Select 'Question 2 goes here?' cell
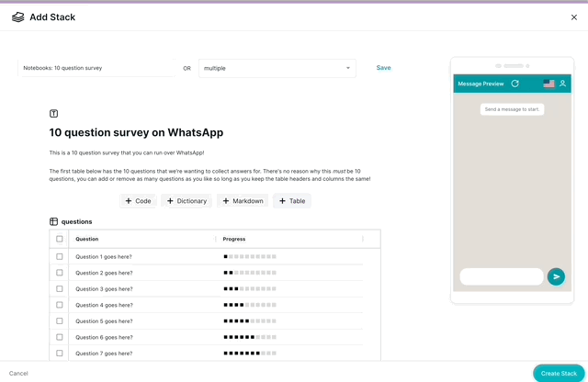The width and height of the screenshot is (588, 382). 104,273
